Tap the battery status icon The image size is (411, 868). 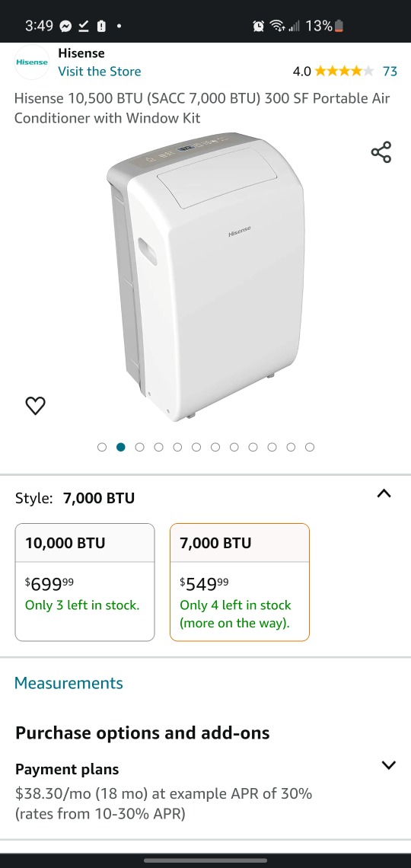pyautogui.click(x=339, y=26)
